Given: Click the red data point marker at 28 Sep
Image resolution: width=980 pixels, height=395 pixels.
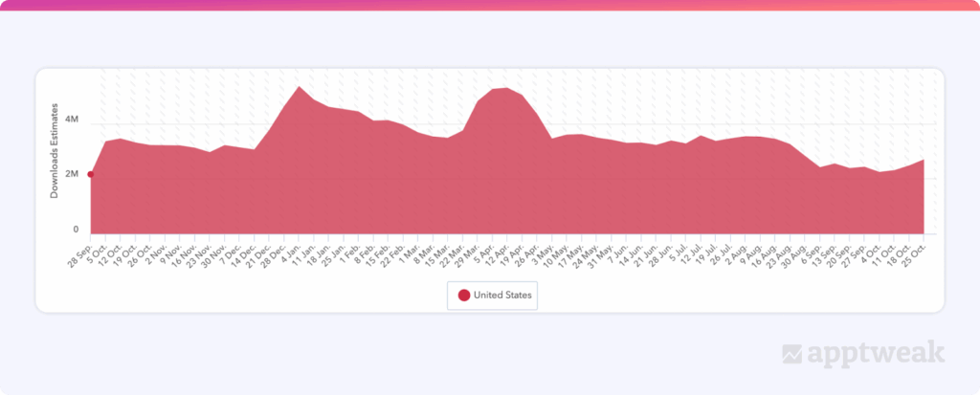Looking at the screenshot, I should (x=91, y=174).
